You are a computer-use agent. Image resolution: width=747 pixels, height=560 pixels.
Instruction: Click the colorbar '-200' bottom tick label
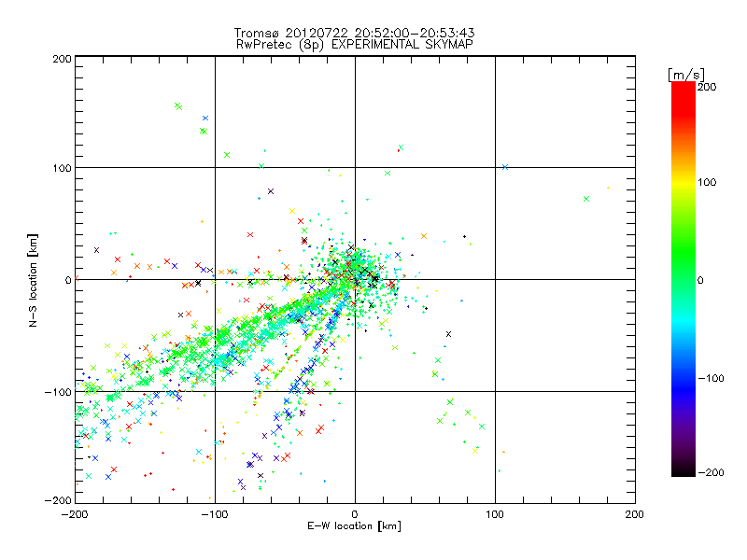pos(711,472)
